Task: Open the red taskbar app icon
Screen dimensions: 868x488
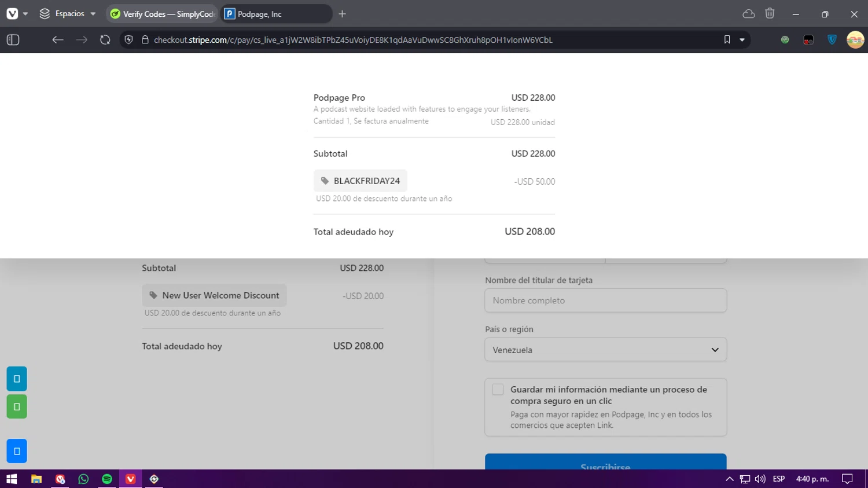Action: 60,479
